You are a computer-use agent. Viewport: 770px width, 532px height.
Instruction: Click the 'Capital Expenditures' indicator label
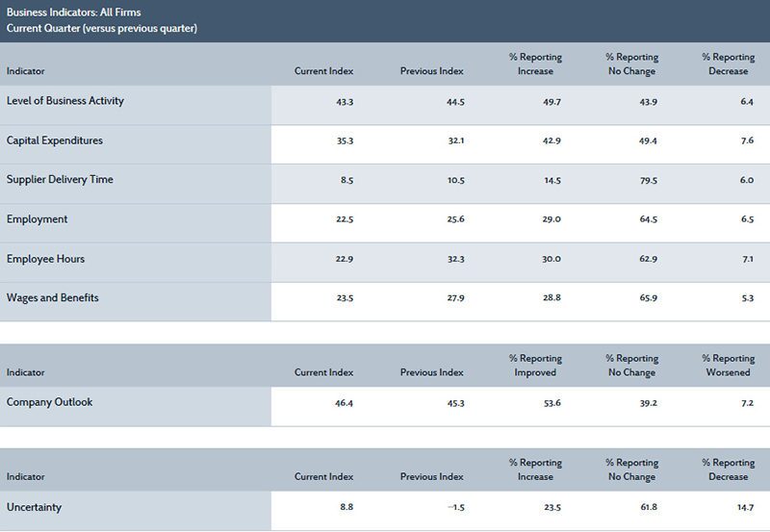point(55,140)
